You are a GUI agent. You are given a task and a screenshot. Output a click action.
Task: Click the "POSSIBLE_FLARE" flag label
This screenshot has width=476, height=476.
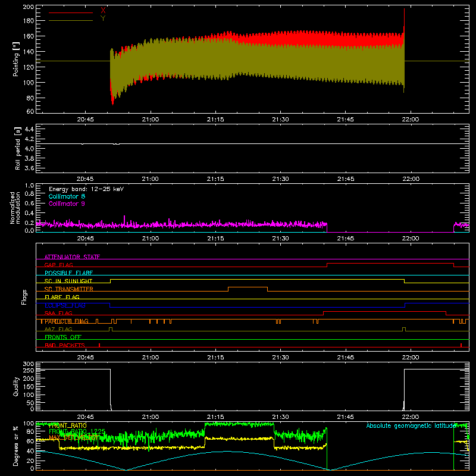pyautogui.click(x=68, y=273)
